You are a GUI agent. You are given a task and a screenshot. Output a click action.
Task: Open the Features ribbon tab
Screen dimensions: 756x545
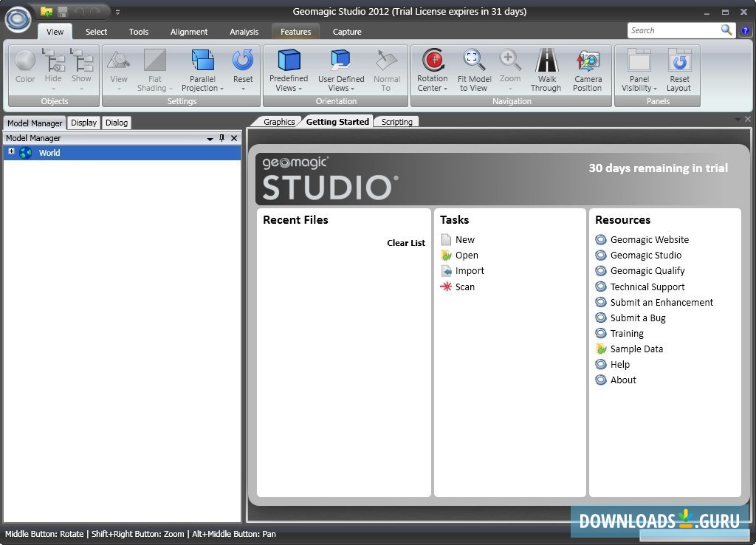(295, 32)
